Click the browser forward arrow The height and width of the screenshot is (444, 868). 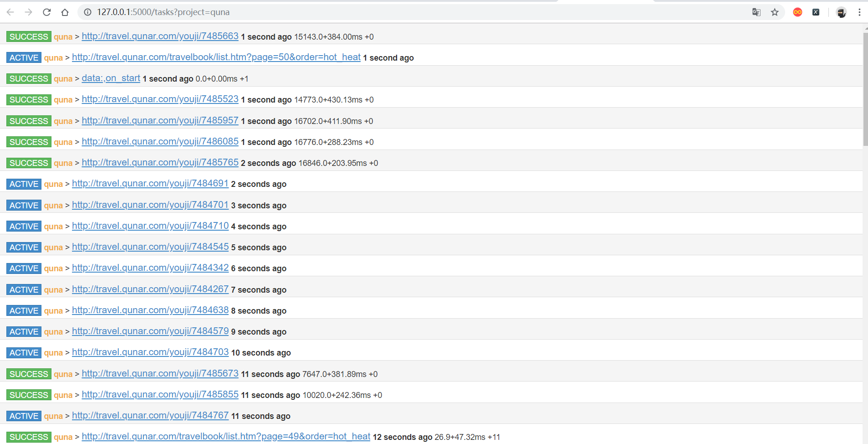click(28, 12)
